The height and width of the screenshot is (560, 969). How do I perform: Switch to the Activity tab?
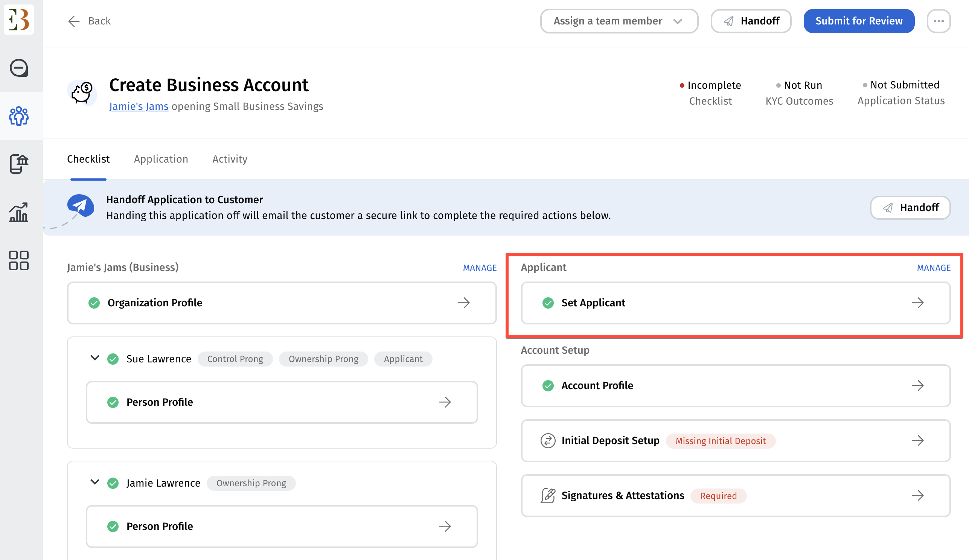(230, 159)
